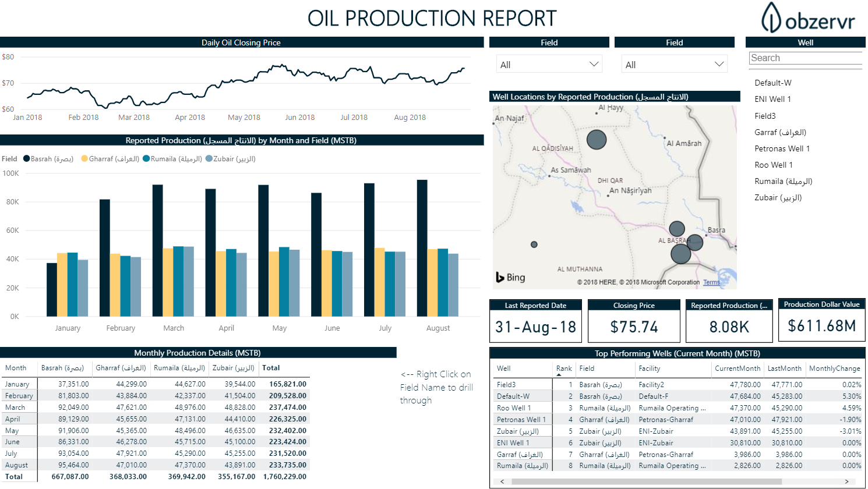Sort by the CurrentMonth column header
This screenshot has height=489, width=868.
738,368
